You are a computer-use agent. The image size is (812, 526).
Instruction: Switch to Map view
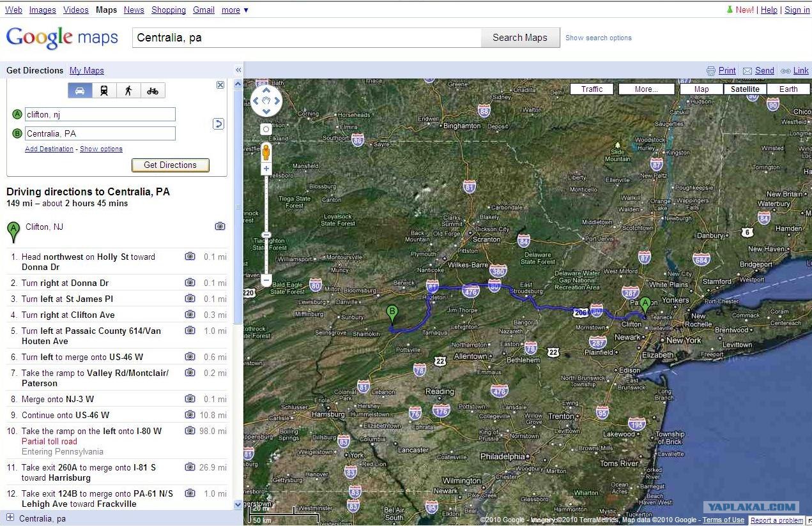point(701,89)
